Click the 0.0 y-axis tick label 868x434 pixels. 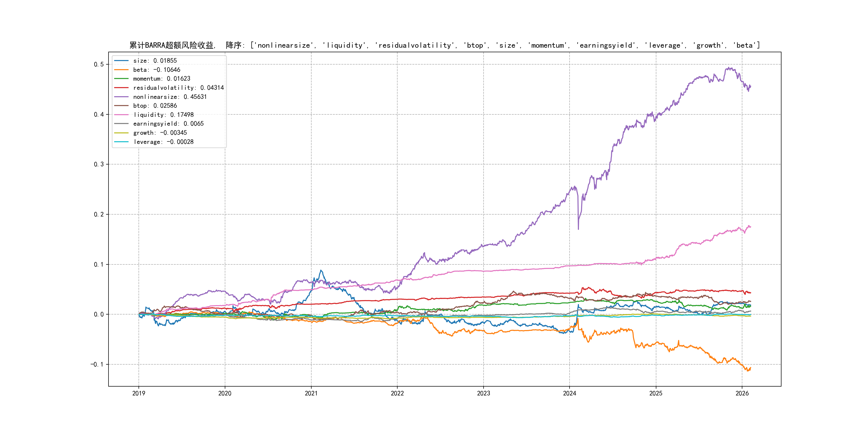[x=99, y=314]
